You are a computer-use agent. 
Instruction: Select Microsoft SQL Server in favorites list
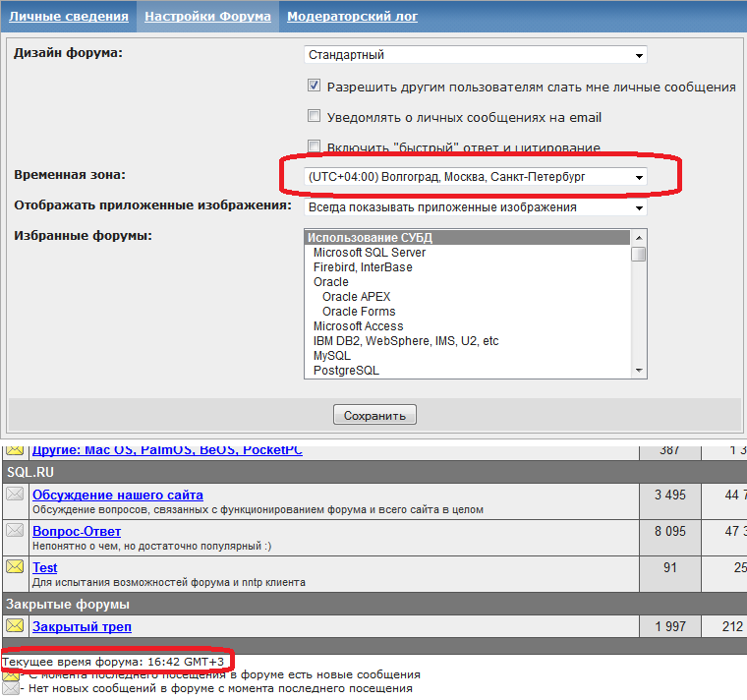pyautogui.click(x=370, y=253)
